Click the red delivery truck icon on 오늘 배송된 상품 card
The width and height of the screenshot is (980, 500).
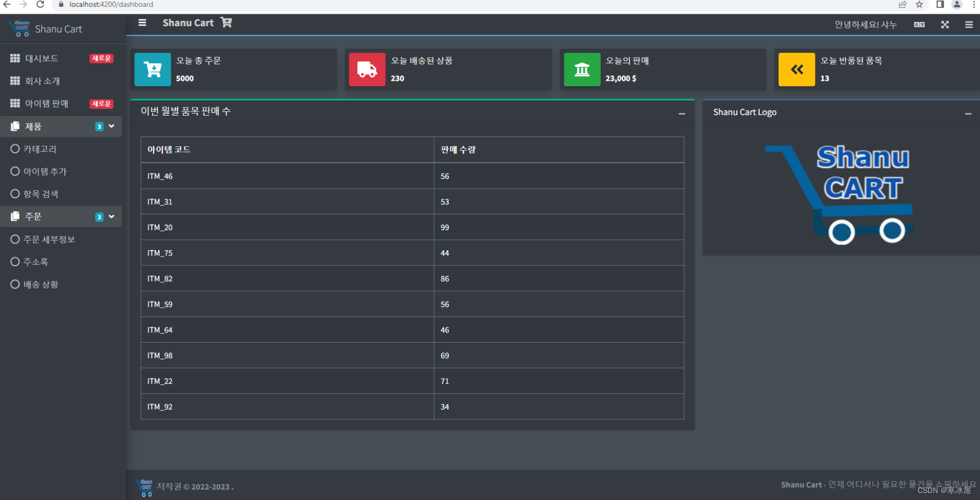(367, 69)
